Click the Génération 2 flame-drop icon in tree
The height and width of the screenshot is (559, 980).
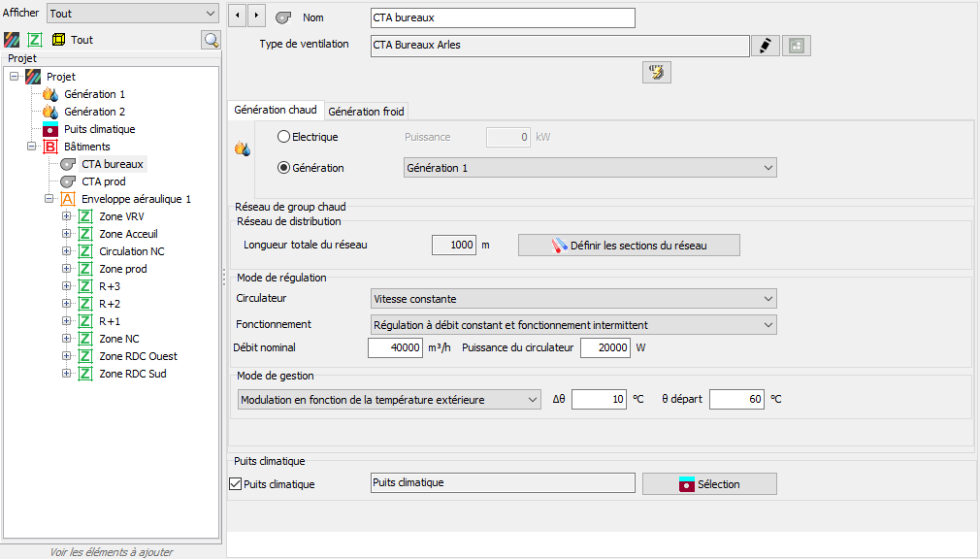[x=50, y=112]
